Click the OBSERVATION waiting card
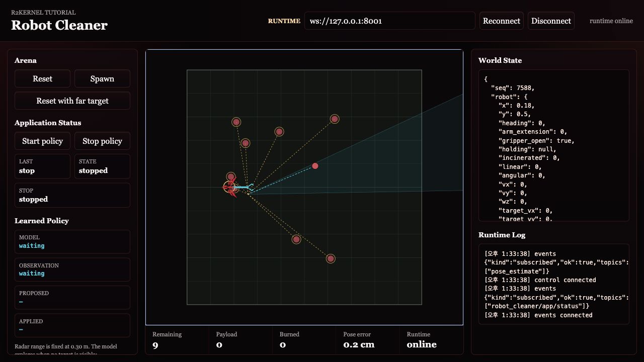The image size is (644, 362). [72, 269]
